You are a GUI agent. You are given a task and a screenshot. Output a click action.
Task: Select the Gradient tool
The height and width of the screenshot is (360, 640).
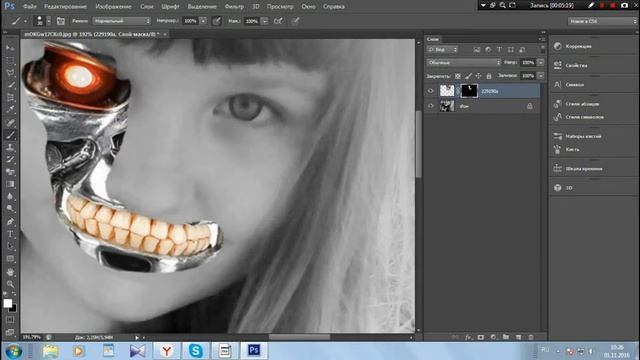[10, 184]
